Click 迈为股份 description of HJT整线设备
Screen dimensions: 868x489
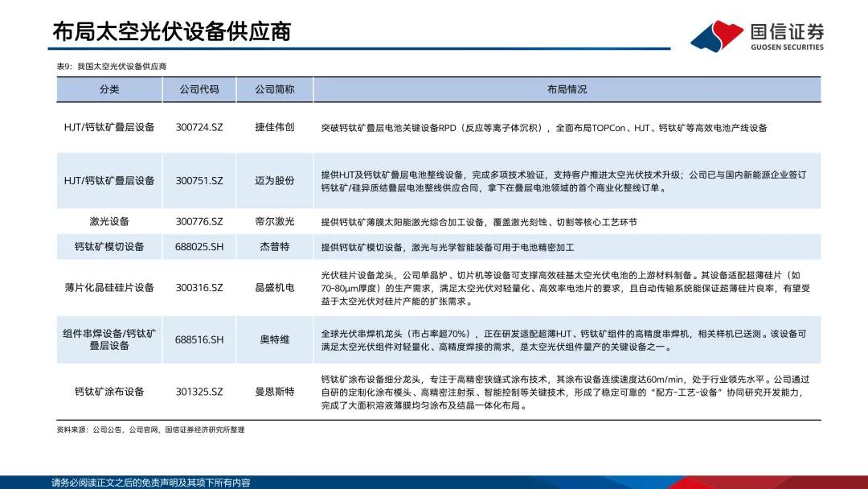563,181
